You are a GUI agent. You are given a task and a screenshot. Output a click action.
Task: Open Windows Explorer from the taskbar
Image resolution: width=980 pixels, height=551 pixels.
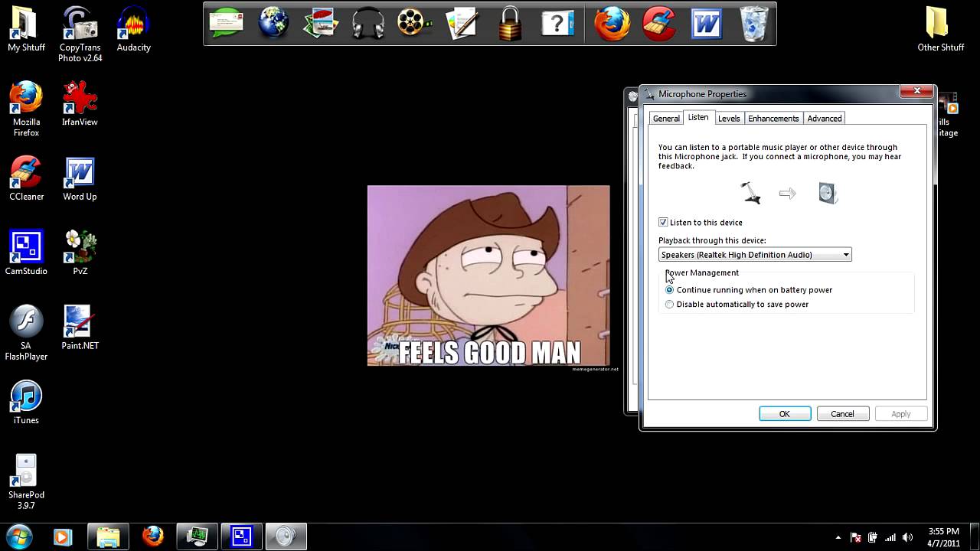coord(108,537)
